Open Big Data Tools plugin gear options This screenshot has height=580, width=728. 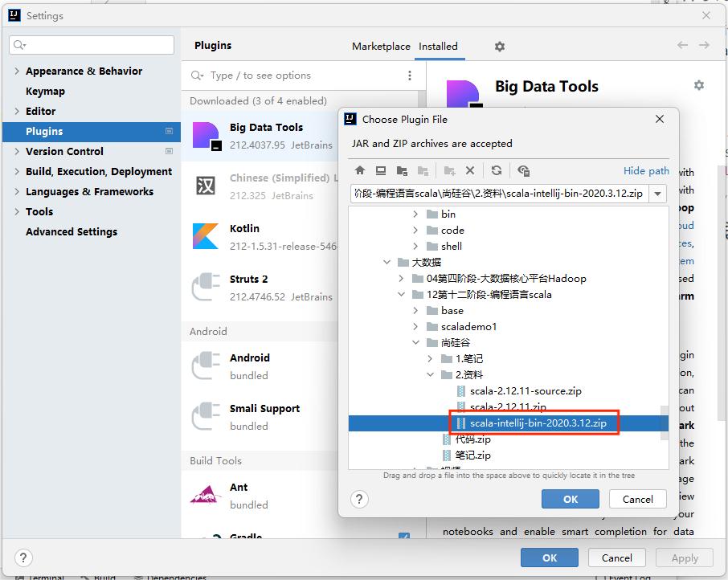[x=699, y=85]
